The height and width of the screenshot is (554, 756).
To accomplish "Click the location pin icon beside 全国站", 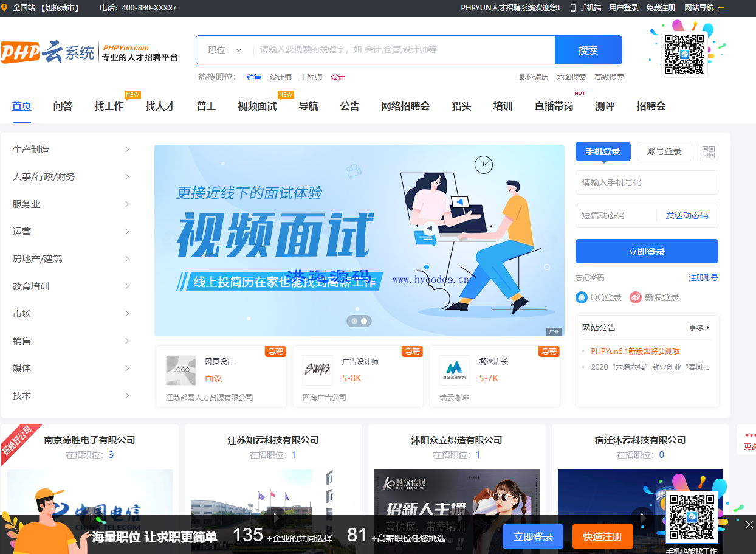I will coord(5,8).
